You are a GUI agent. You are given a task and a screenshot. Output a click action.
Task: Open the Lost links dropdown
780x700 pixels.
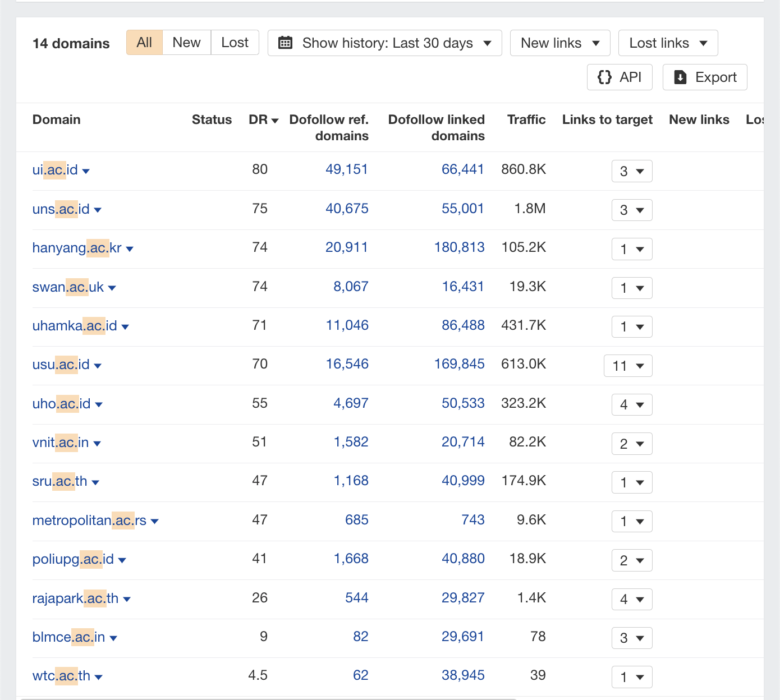tap(667, 43)
